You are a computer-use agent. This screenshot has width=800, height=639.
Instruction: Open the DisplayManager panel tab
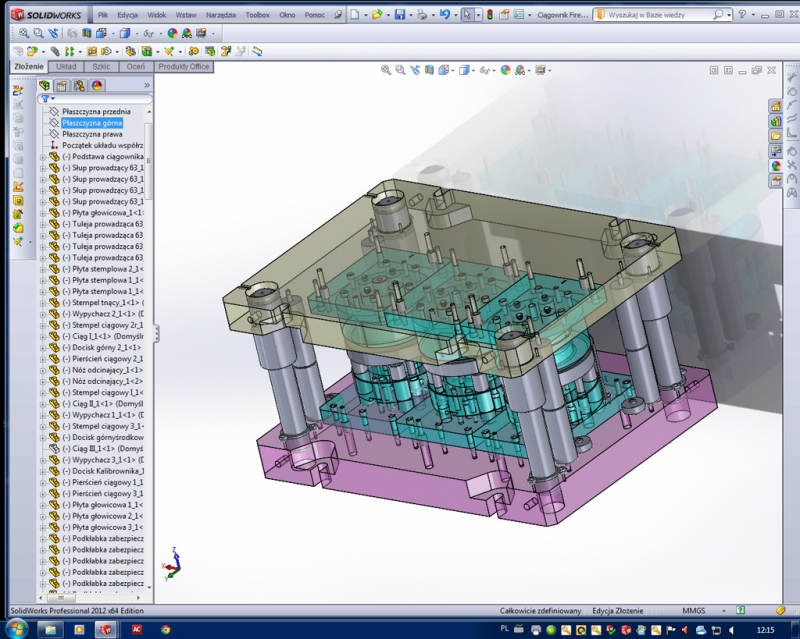tap(97, 86)
